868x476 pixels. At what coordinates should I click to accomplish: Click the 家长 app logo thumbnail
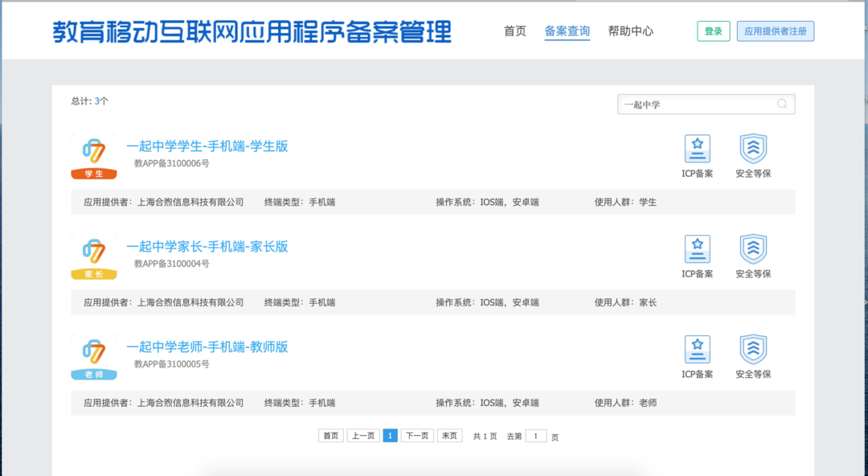pyautogui.click(x=94, y=257)
